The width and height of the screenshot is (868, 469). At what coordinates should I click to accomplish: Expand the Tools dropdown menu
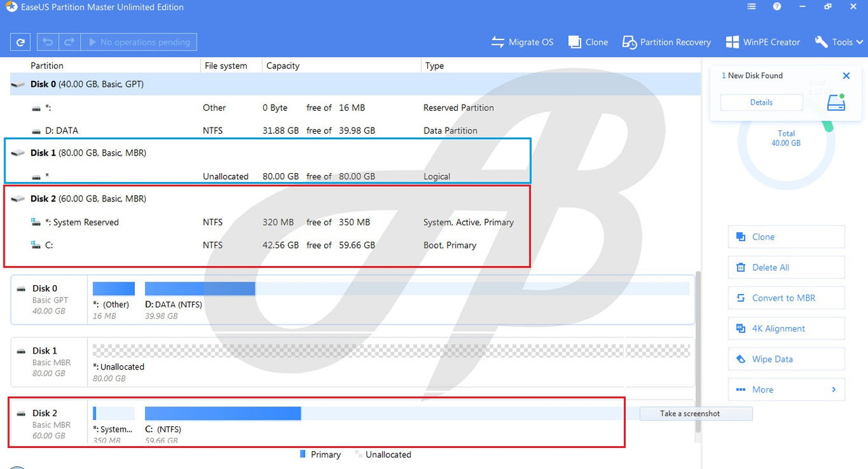(x=839, y=42)
